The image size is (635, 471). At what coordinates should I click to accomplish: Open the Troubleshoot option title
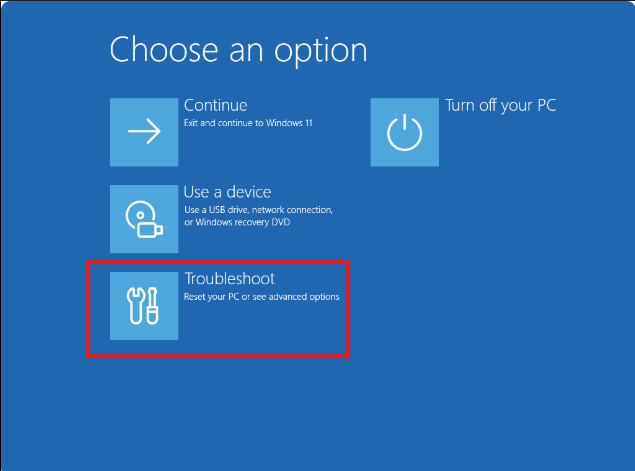(x=230, y=279)
